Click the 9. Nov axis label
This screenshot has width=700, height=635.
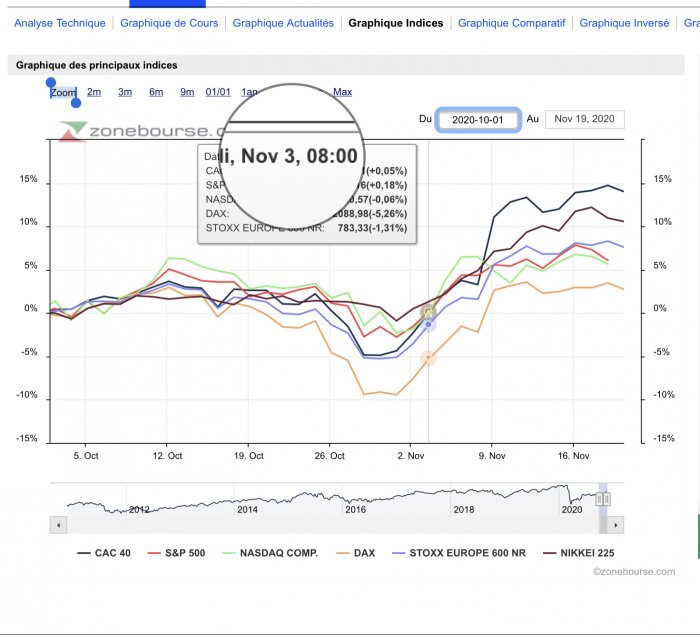(492, 456)
